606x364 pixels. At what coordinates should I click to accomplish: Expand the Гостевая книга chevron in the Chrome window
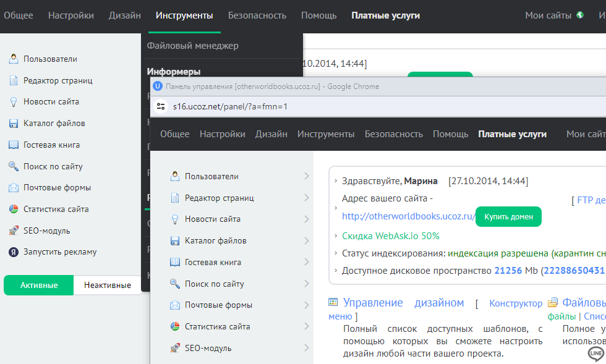pyautogui.click(x=307, y=262)
